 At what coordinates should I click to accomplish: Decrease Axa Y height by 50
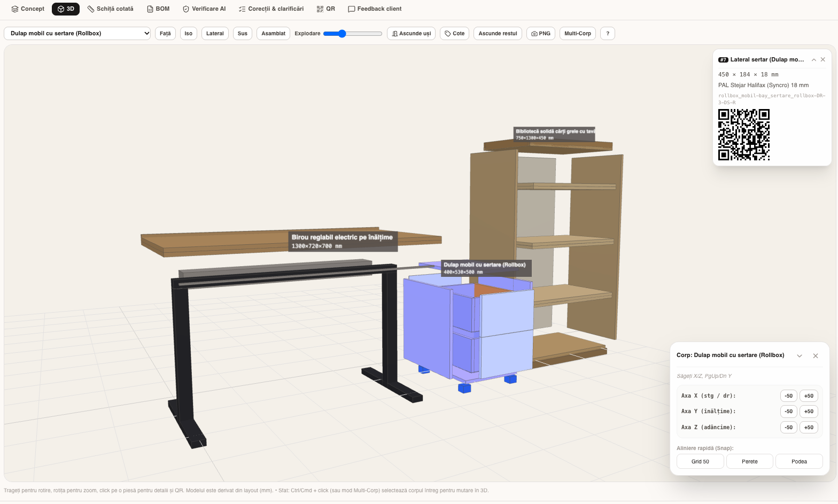pyautogui.click(x=789, y=412)
